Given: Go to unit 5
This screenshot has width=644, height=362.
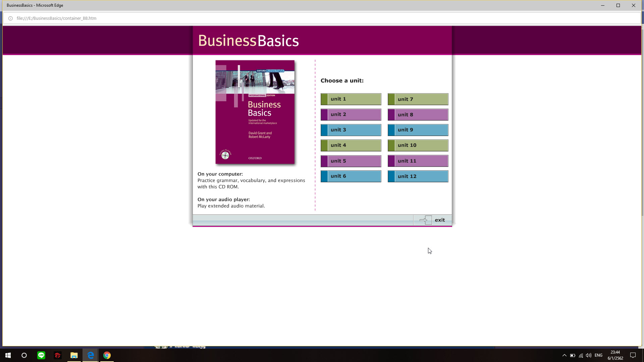Looking at the screenshot, I should pos(351,161).
